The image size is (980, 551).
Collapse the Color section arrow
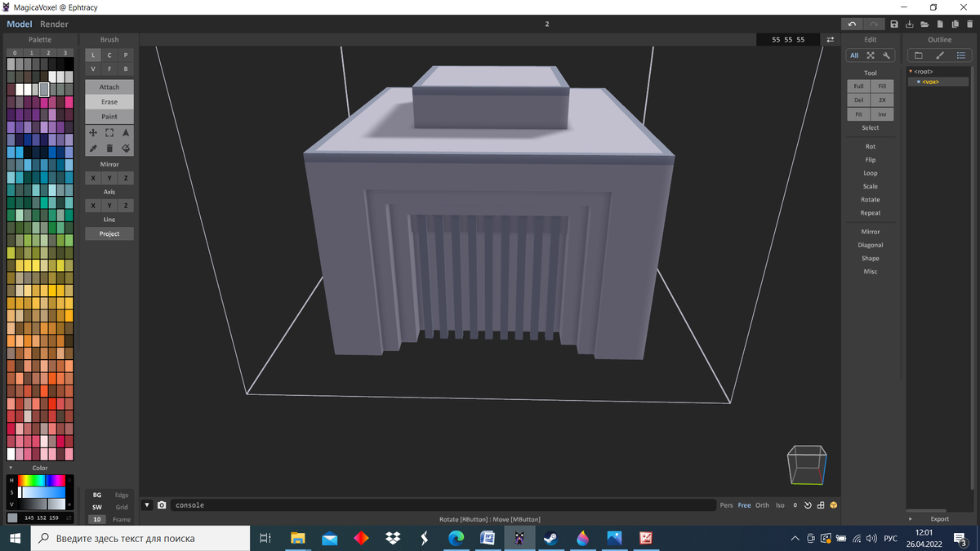(x=11, y=468)
